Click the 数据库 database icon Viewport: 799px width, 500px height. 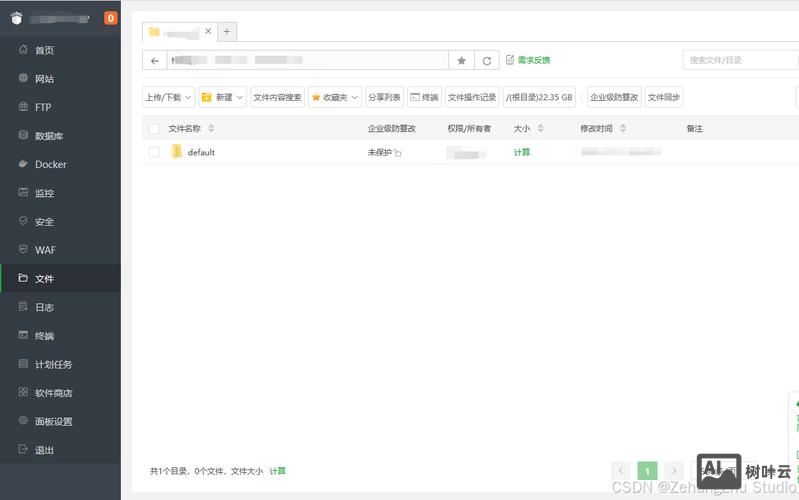click(x=23, y=135)
